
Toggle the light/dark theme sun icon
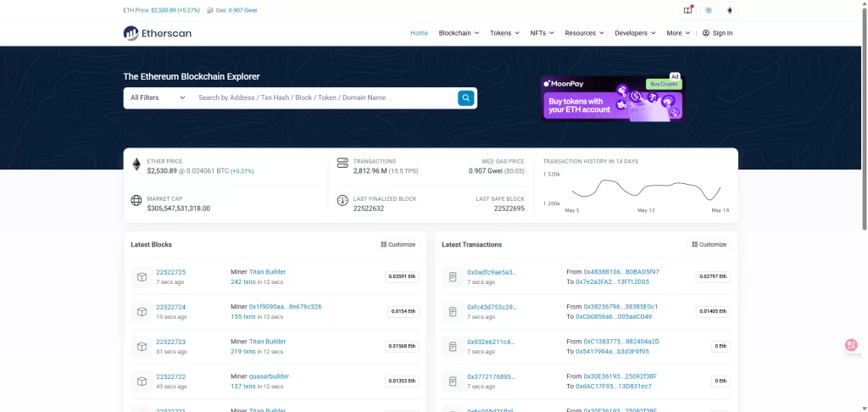(709, 10)
